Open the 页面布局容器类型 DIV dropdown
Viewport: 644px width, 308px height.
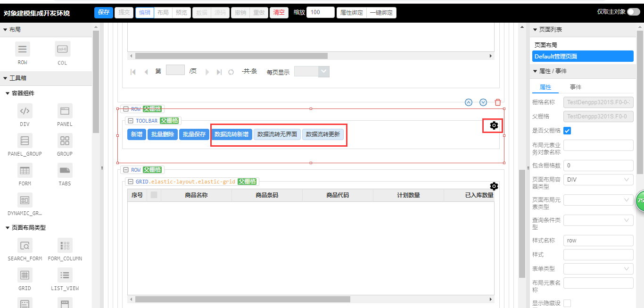pos(598,180)
